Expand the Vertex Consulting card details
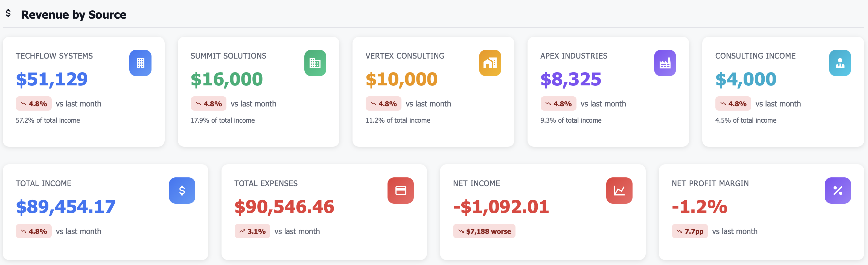 (434, 91)
